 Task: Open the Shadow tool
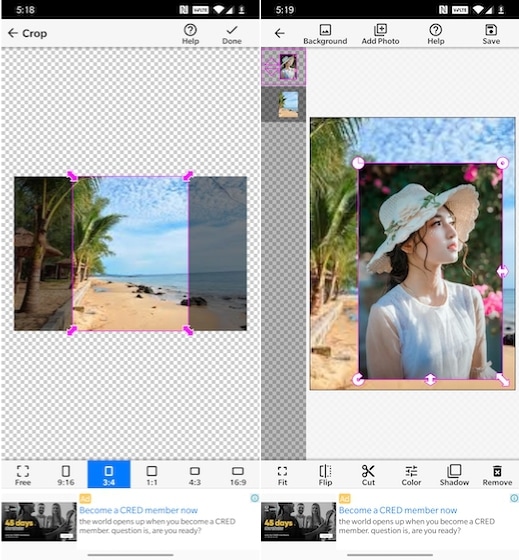coord(454,475)
